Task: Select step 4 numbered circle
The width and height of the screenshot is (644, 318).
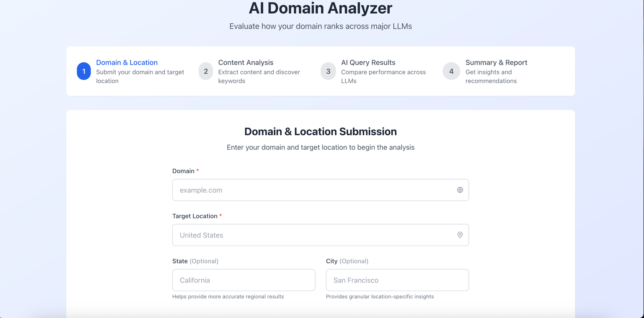Action: click(x=451, y=71)
